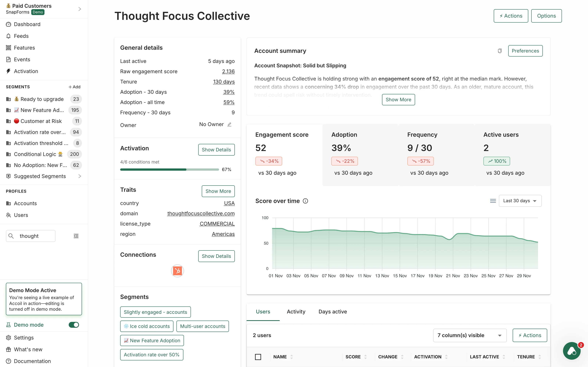Toggle the Demo mode switch
The height and width of the screenshot is (367, 588).
tap(74, 325)
